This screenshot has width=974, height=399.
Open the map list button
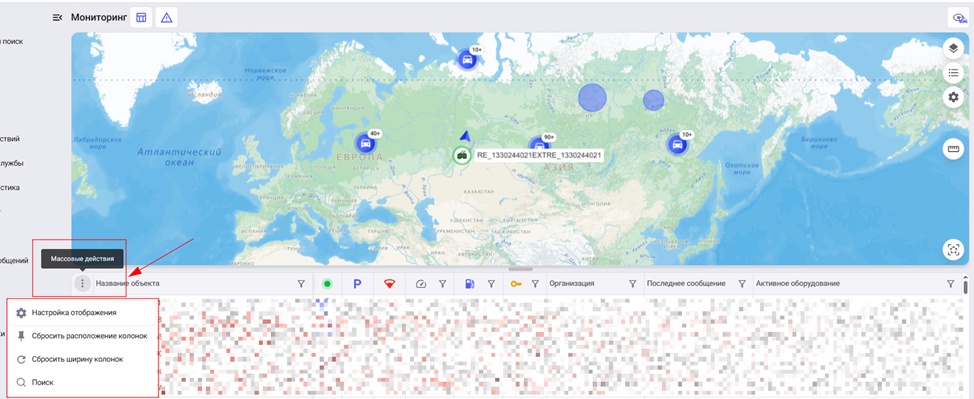tap(953, 73)
